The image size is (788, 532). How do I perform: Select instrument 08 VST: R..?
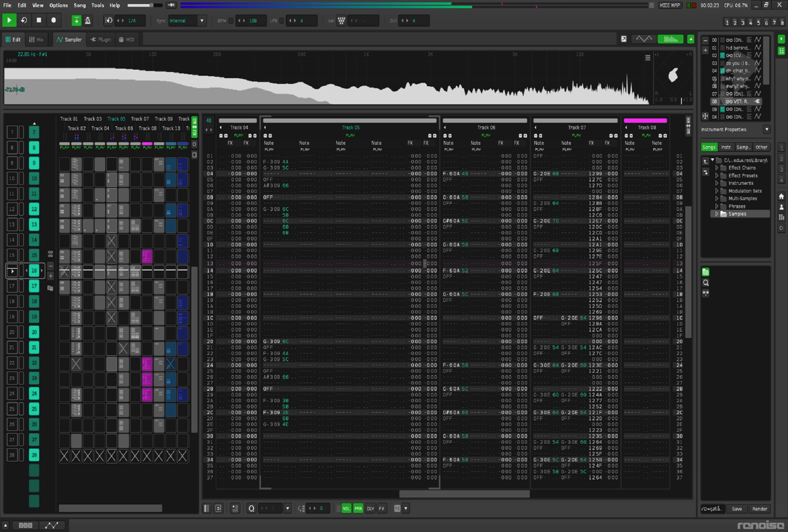(736, 102)
